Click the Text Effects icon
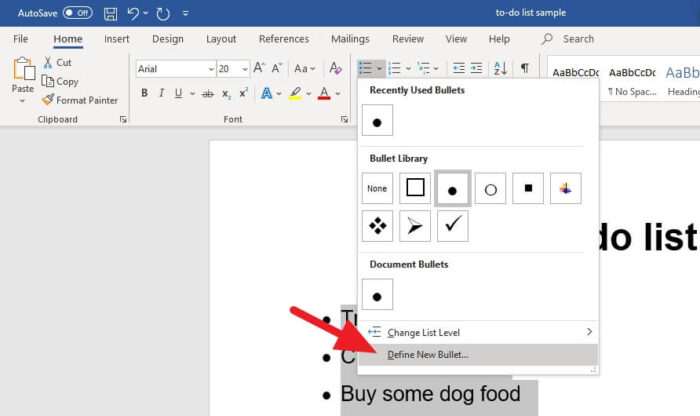Viewport: 700px width, 416px height. pos(267,93)
